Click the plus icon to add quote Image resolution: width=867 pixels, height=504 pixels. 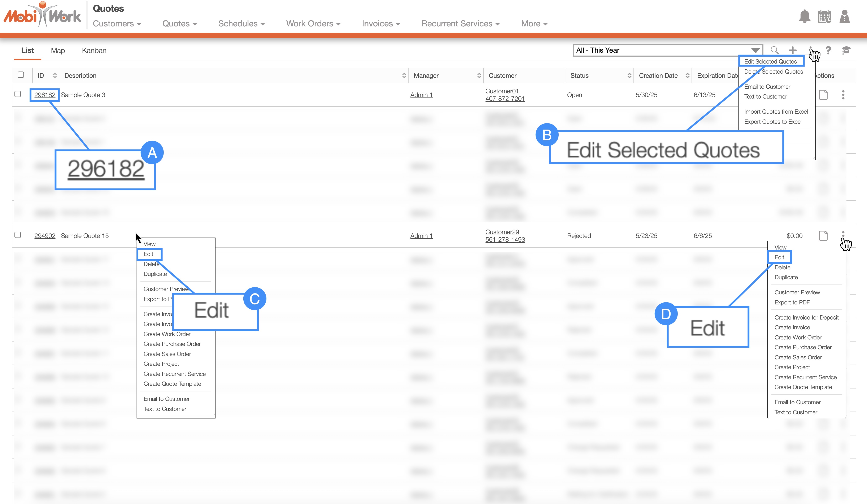[792, 50]
